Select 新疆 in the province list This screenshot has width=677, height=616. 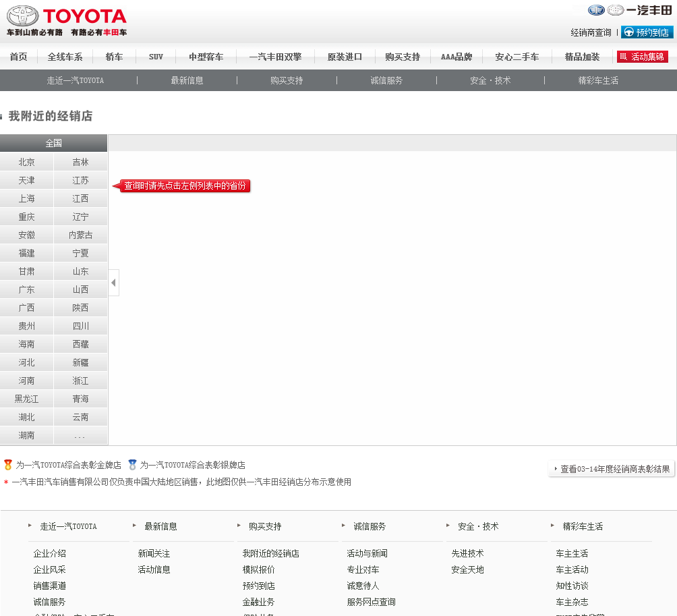(80, 362)
